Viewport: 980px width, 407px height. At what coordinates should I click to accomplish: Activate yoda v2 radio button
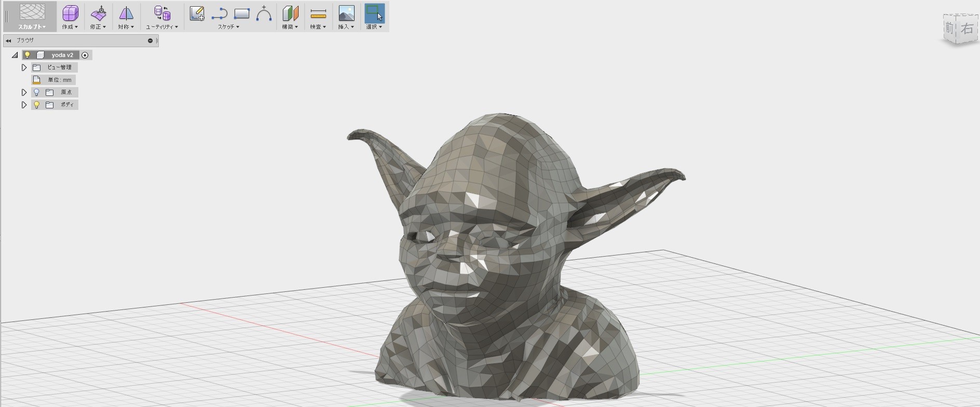[85, 55]
